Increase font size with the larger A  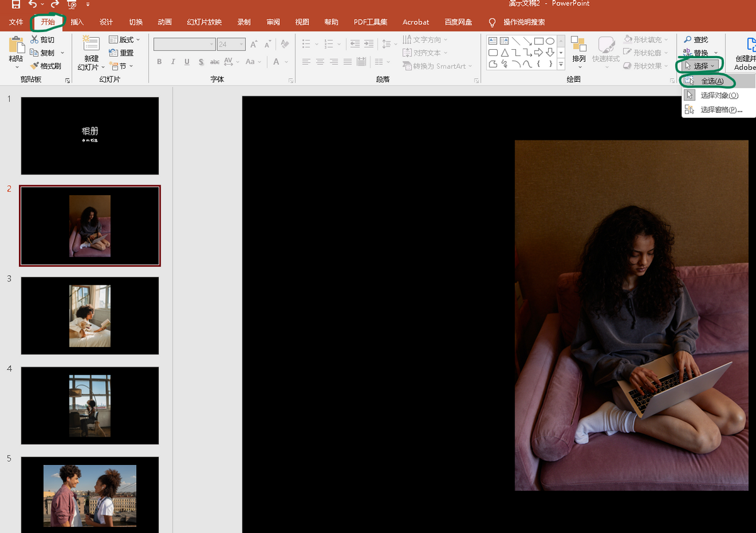(254, 44)
